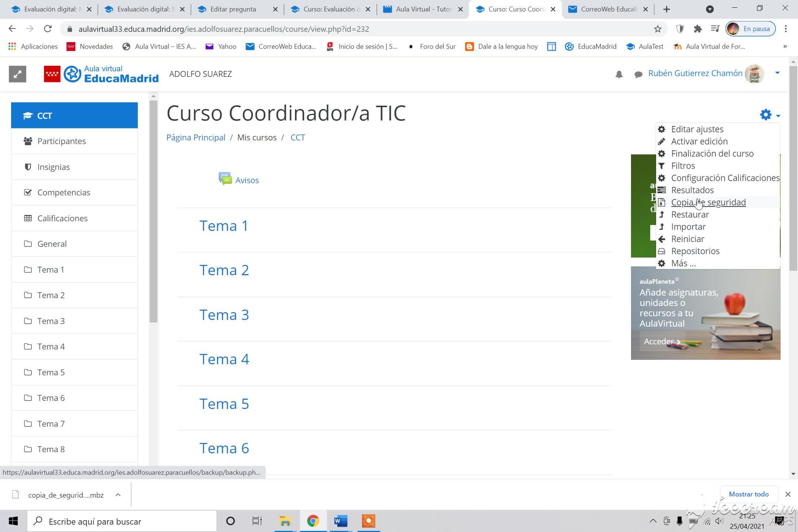Choose Restaurar from the course menu
This screenshot has width=798, height=532.
pos(690,214)
